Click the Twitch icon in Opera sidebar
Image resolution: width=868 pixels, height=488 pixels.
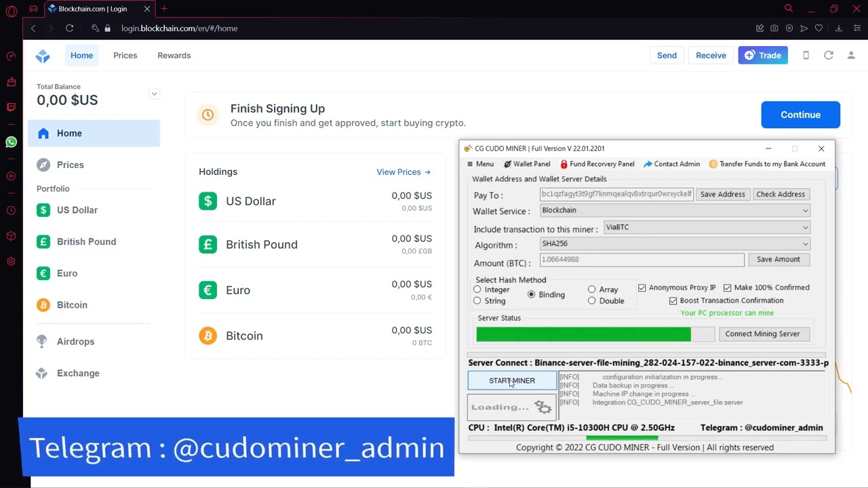coord(11,107)
